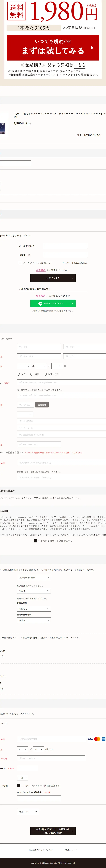The height and width of the screenshot is (868, 106).
Task: Focus the クレジットカード登録名 input field
Action: click(39, 798)
